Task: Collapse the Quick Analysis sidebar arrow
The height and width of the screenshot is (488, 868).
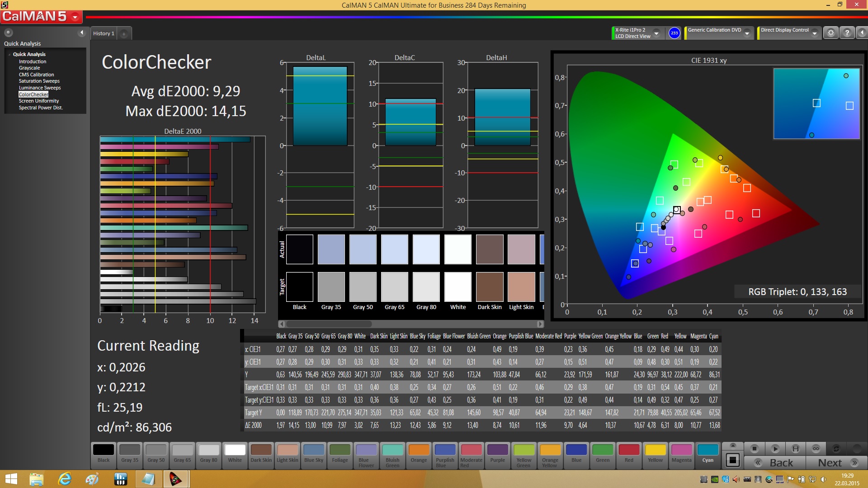Action: [x=82, y=33]
